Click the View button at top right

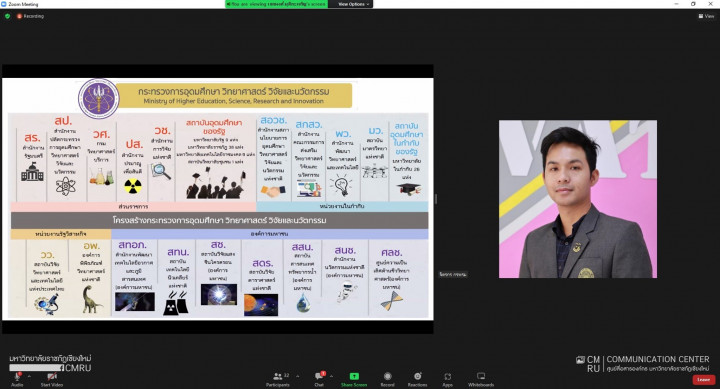click(706, 16)
